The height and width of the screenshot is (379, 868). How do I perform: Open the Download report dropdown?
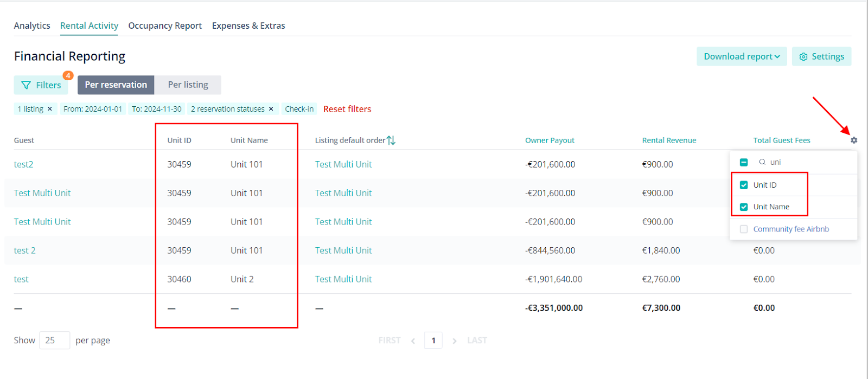[742, 56]
